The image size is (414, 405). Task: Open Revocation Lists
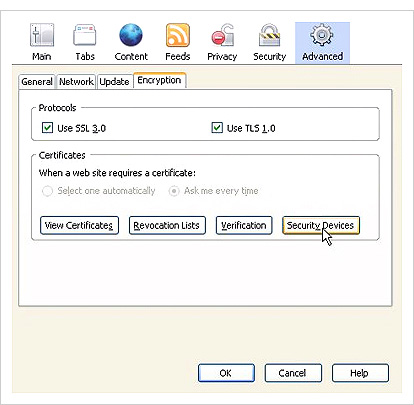coord(167,226)
